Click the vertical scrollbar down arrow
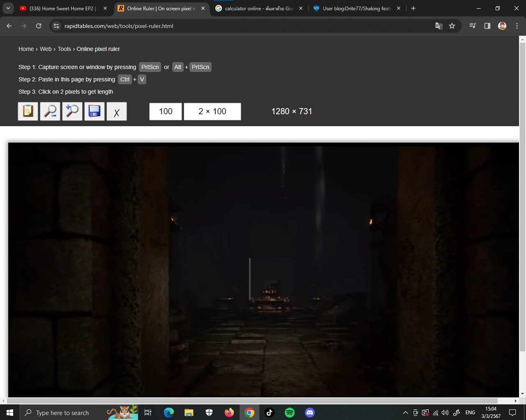This screenshot has width=526, height=420. click(x=522, y=394)
